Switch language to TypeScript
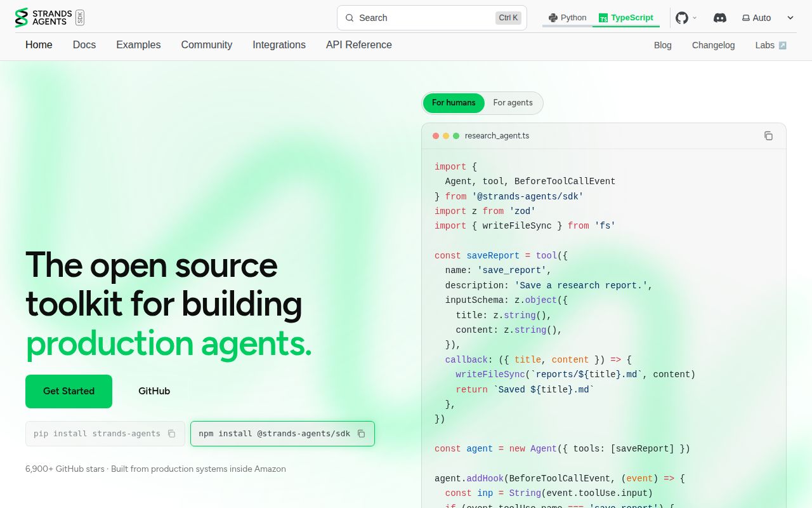The width and height of the screenshot is (812, 508). pyautogui.click(x=626, y=18)
